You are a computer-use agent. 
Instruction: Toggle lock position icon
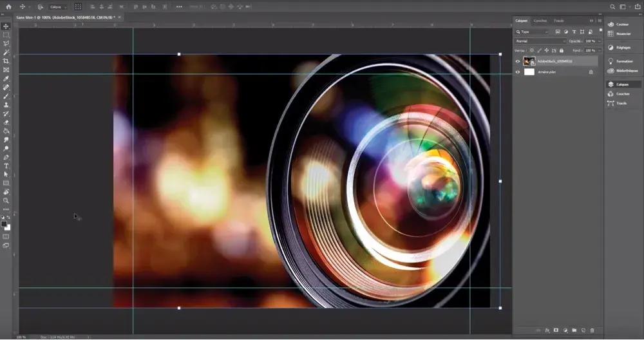pos(547,50)
